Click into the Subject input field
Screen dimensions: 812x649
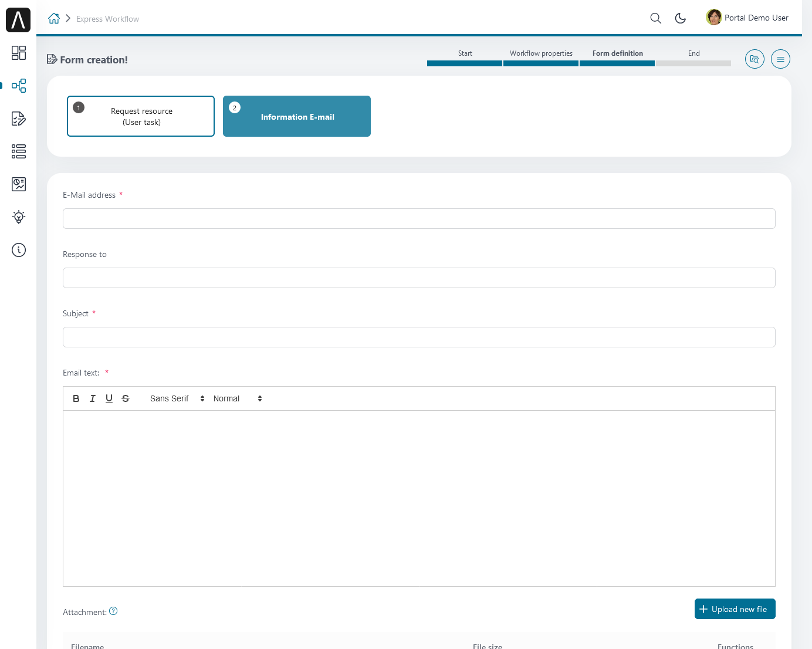pyautogui.click(x=419, y=337)
